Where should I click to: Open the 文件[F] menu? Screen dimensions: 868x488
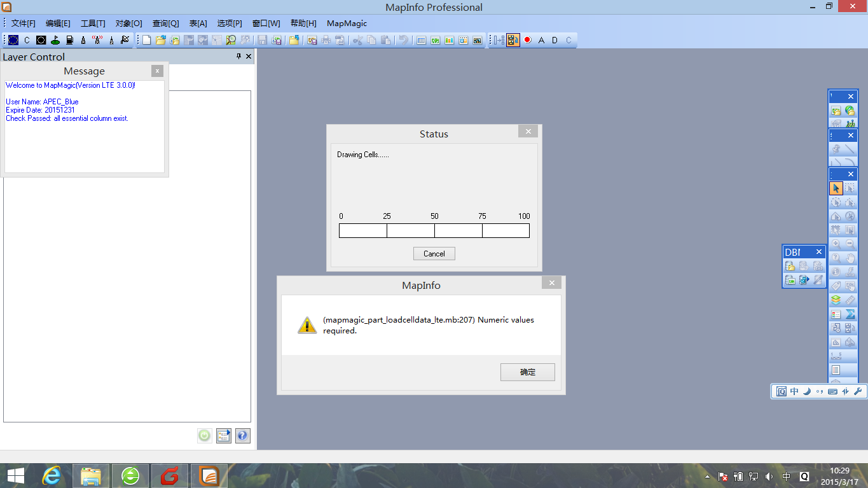[24, 24]
